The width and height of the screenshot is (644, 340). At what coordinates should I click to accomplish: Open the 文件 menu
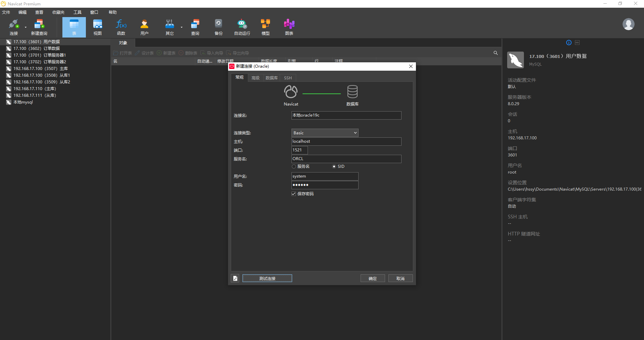pos(6,12)
